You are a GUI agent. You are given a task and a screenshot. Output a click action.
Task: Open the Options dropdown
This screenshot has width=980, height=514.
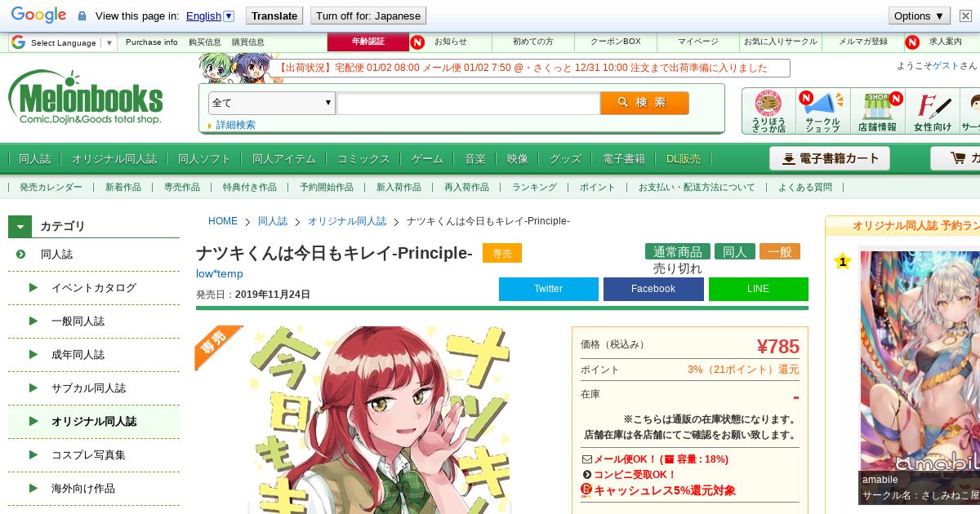tap(919, 16)
